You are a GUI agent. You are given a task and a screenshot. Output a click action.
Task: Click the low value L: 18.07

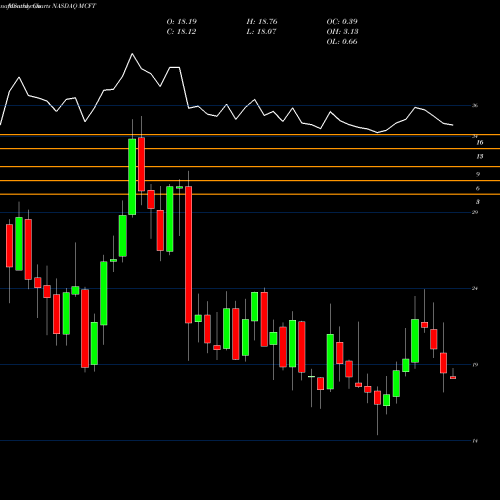point(262,32)
